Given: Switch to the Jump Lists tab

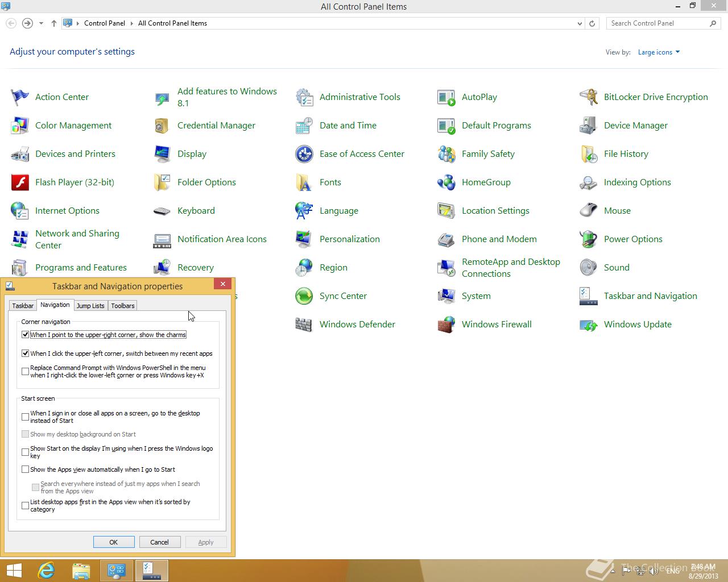Looking at the screenshot, I should click(90, 306).
